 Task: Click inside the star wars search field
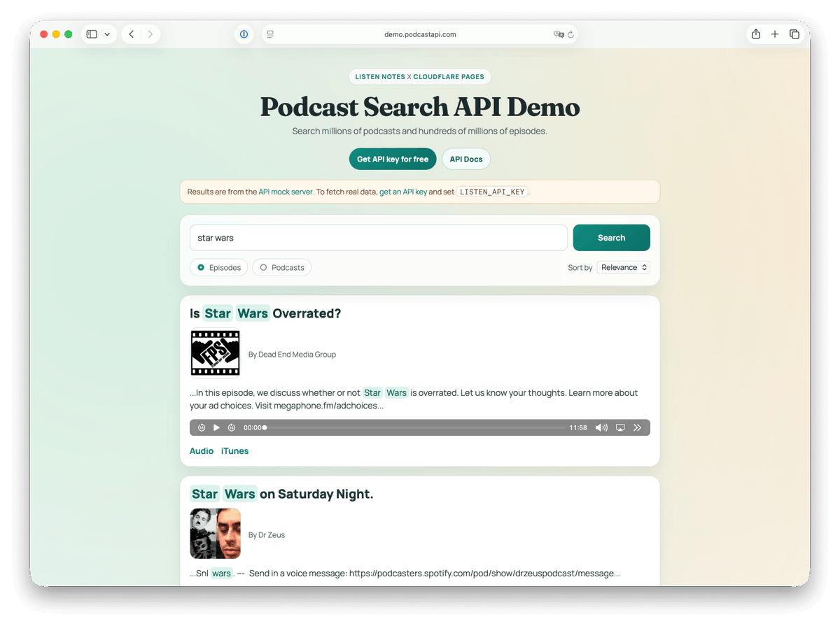(378, 238)
